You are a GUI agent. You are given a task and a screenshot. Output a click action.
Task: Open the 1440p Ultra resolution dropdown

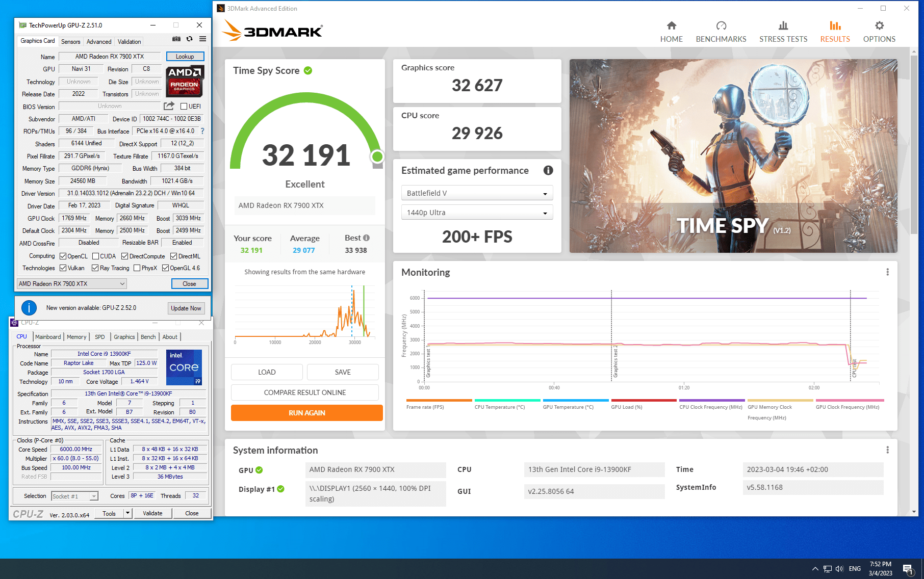click(477, 213)
